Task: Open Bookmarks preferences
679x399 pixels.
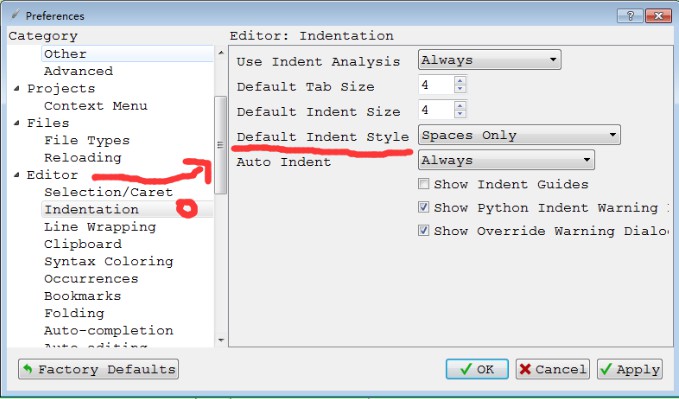Action: coord(83,296)
